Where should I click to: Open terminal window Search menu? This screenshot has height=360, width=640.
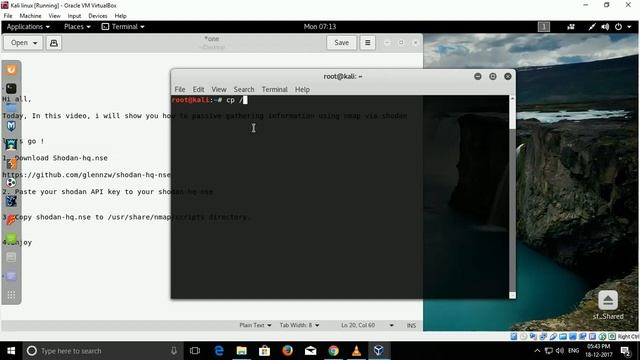(x=244, y=89)
